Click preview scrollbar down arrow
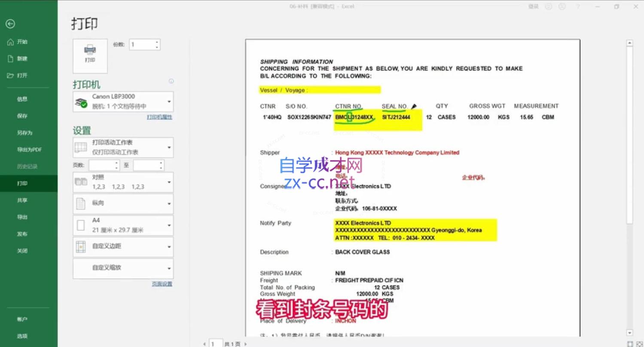644x347 pixels. pyautogui.click(x=629, y=333)
